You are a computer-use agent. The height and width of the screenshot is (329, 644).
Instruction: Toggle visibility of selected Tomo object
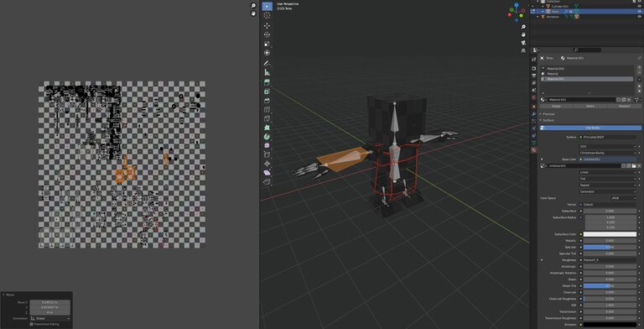coord(640,12)
